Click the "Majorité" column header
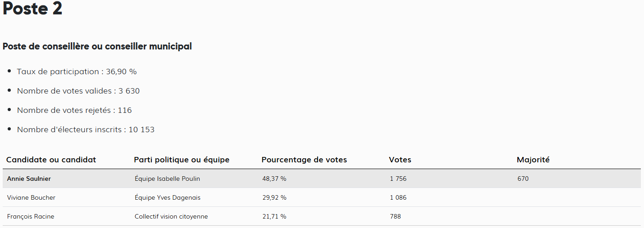This screenshot has height=228, width=644. [533, 160]
